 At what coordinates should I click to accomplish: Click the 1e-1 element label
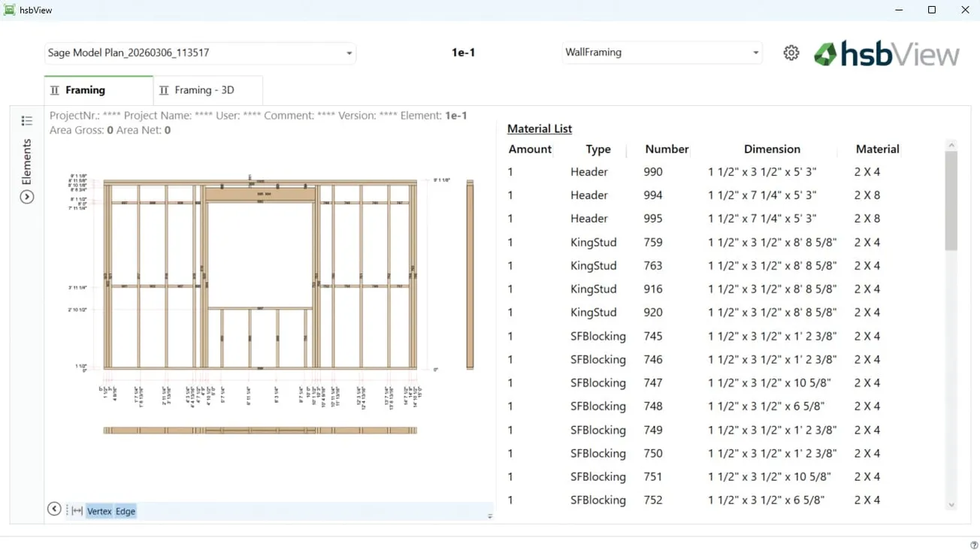463,53
